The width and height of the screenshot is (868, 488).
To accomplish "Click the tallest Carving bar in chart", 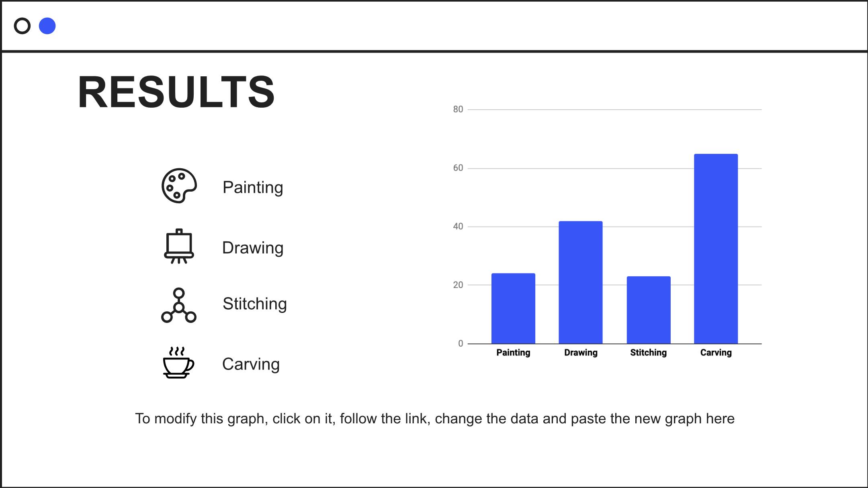I will tap(716, 249).
